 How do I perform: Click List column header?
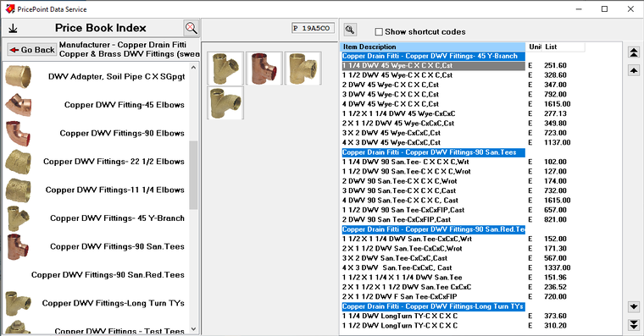pyautogui.click(x=563, y=47)
